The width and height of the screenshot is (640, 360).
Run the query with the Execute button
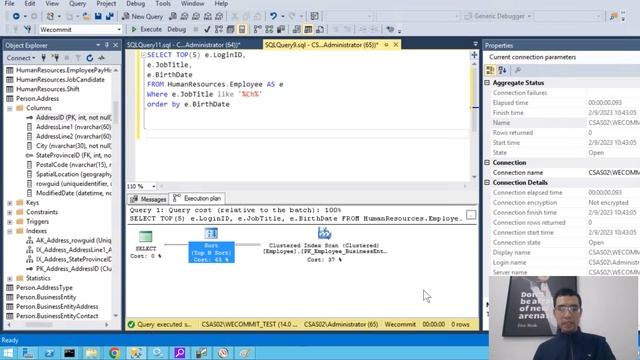tap(146, 29)
